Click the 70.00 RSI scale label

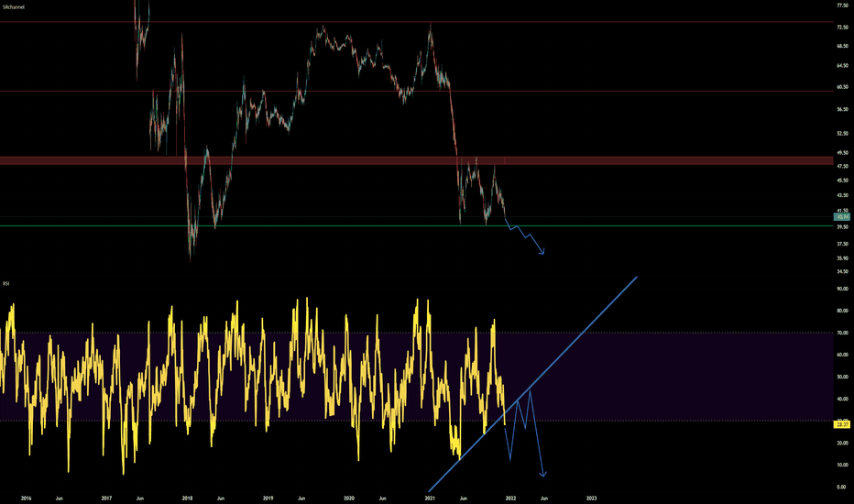(842, 333)
